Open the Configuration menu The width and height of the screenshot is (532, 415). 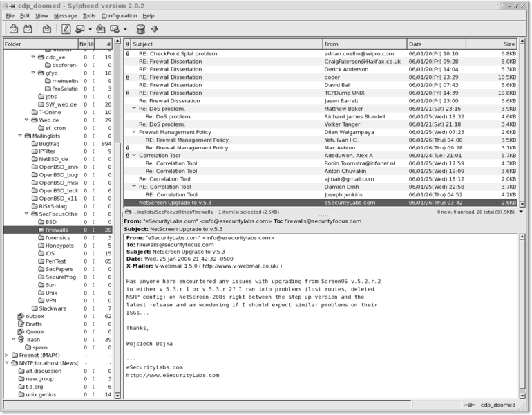click(x=119, y=15)
